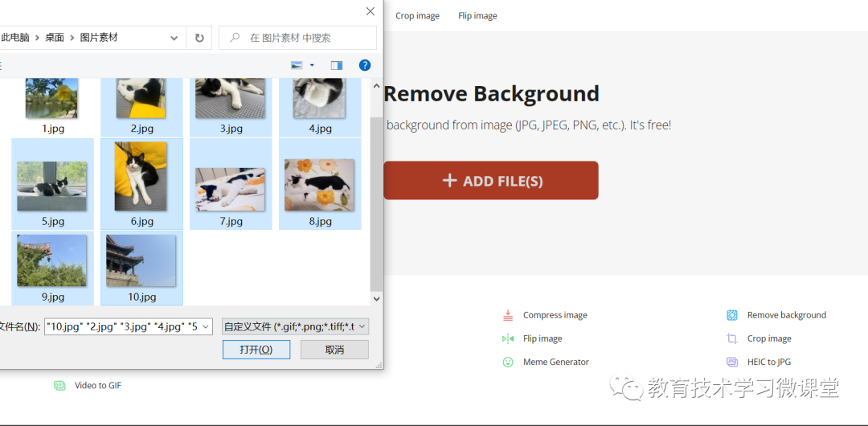Open the HEIC to JPG link
868x426 pixels.
point(769,362)
